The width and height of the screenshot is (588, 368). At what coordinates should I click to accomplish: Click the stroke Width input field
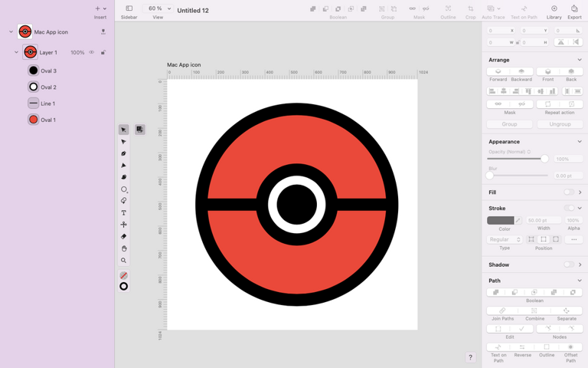[544, 221]
